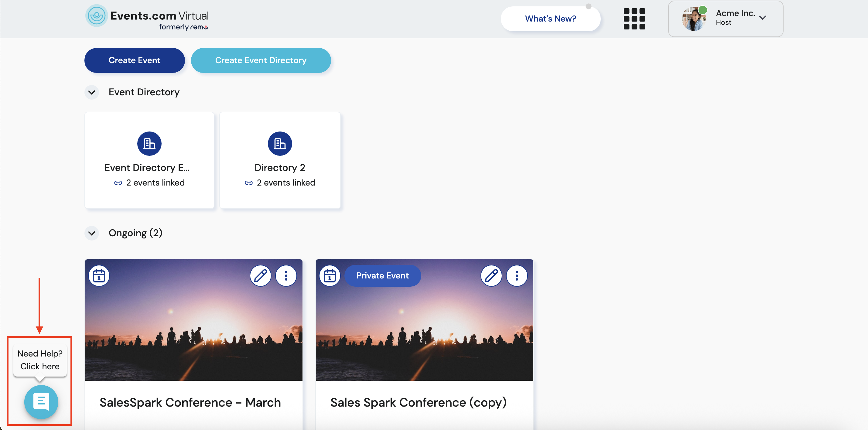
Task: Click the Need Help? Click here tooltip
Action: click(40, 360)
